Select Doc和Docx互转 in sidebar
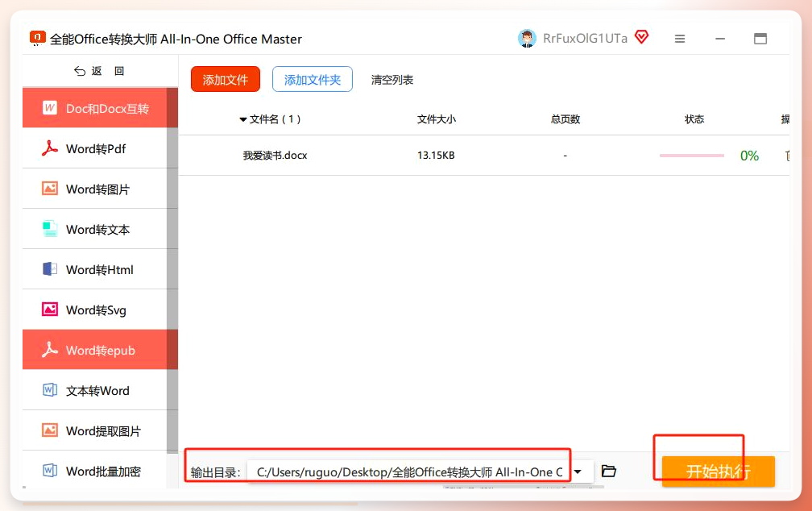The width and height of the screenshot is (812, 511). [100, 108]
